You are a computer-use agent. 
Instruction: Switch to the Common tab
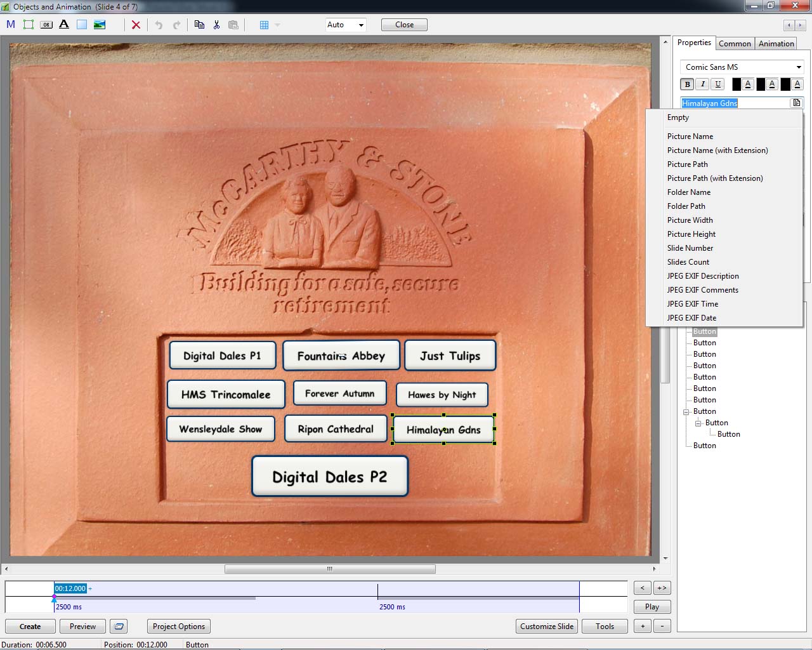pyautogui.click(x=735, y=44)
